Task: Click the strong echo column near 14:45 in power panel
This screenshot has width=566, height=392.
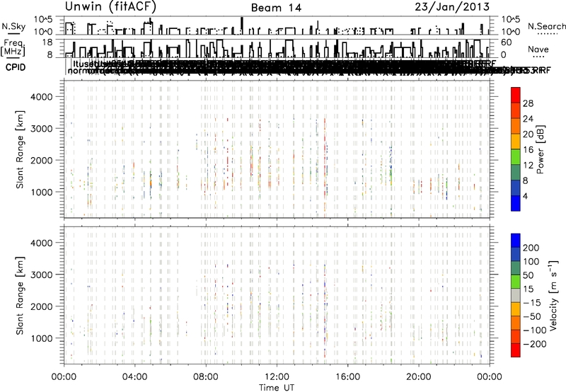Action: [x=325, y=166]
